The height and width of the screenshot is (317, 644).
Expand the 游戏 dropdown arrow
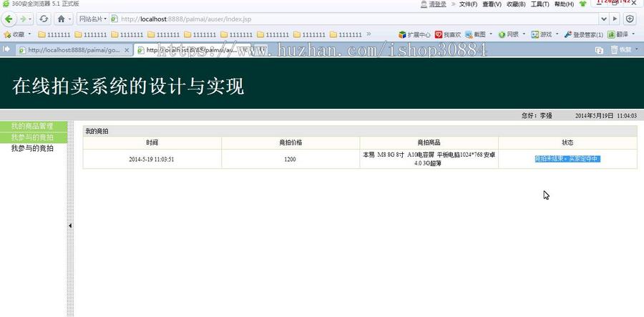557,34
